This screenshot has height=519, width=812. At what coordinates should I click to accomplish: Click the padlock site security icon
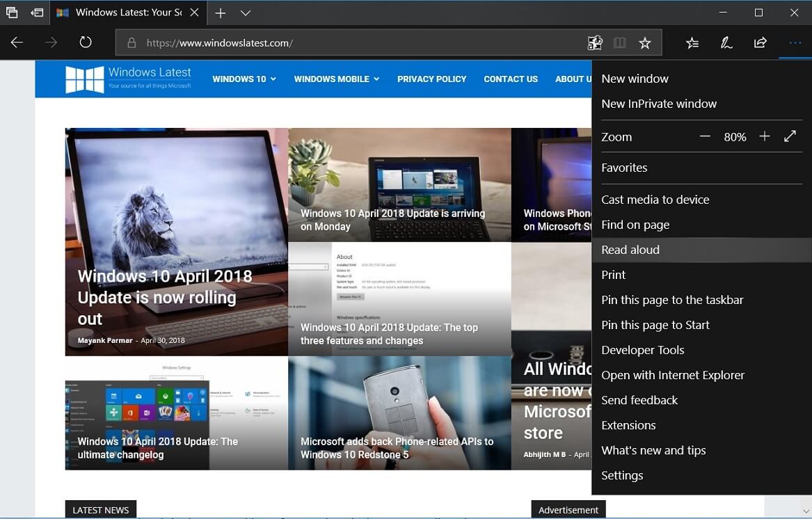coord(132,43)
